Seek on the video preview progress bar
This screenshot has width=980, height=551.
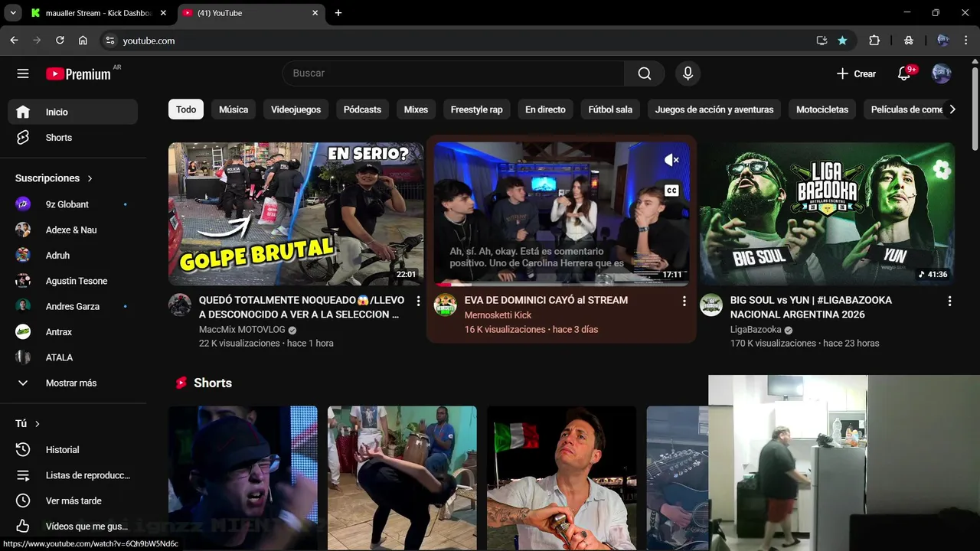pyautogui.click(x=561, y=284)
